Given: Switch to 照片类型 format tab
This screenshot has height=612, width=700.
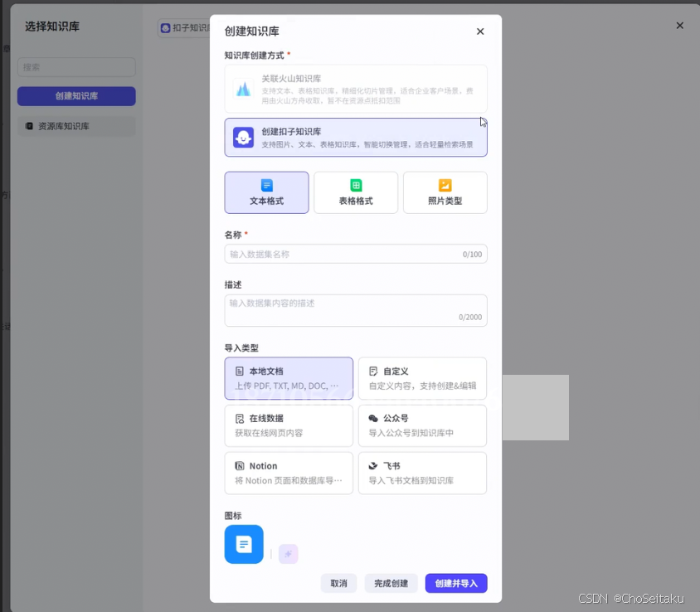Looking at the screenshot, I should point(445,192).
